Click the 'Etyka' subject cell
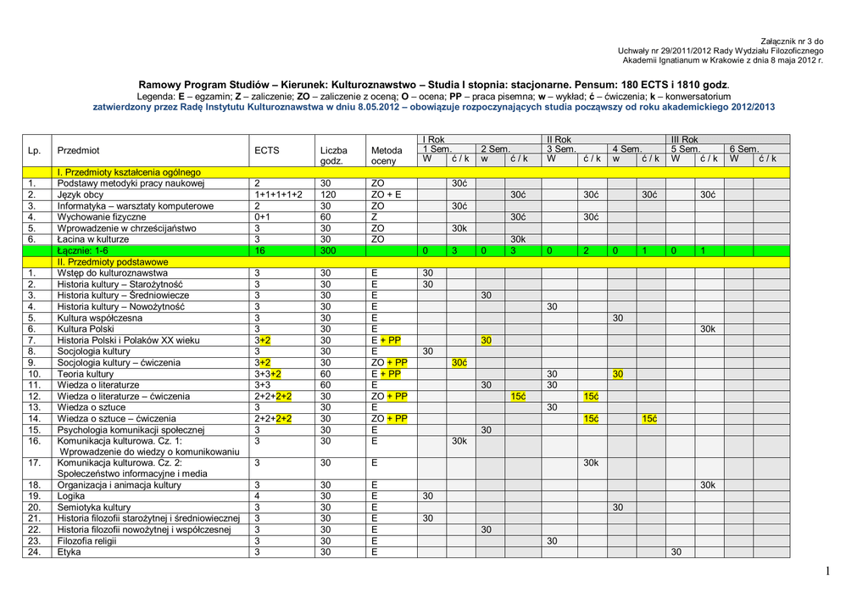The height and width of the screenshot is (615, 868). (x=70, y=552)
